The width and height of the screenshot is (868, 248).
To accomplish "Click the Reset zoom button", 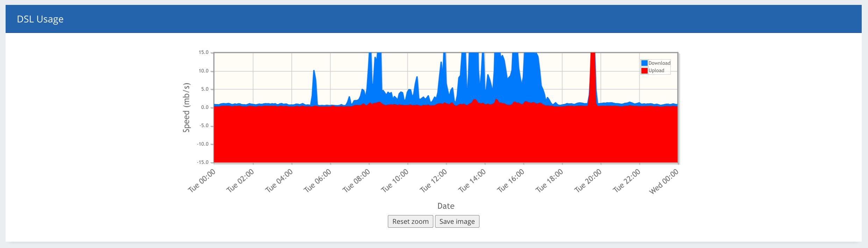I will coord(410,221).
